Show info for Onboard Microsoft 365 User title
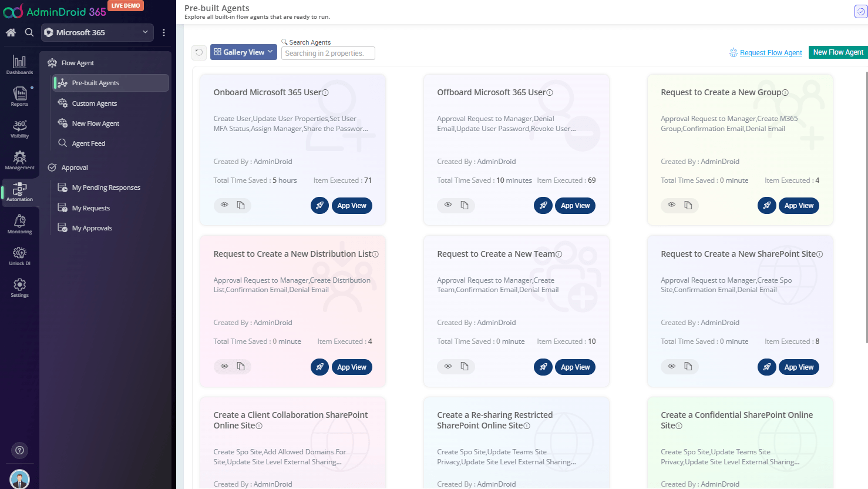Viewport: 868px width, 489px height. click(x=325, y=93)
